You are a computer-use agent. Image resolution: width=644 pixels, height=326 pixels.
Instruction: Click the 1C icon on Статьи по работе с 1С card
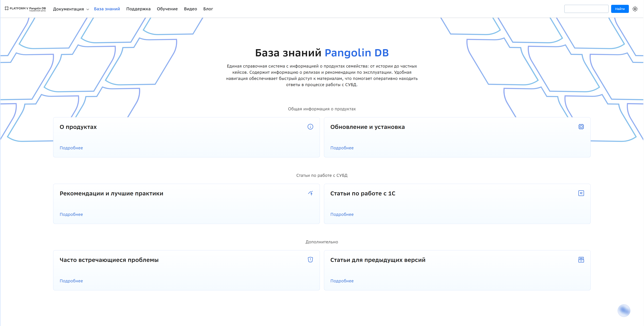point(581,193)
